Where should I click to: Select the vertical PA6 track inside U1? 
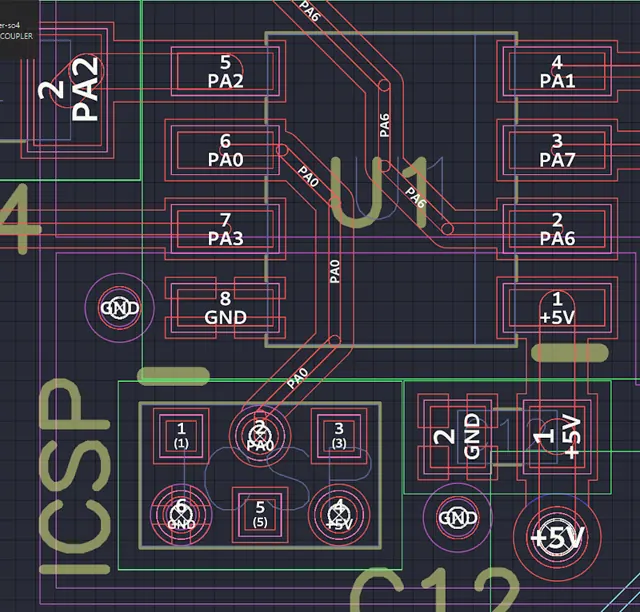pyautogui.click(x=384, y=125)
